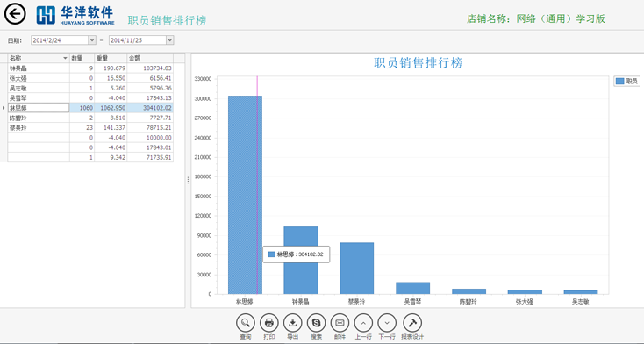Expand the 名称 column filter arrow
Viewport: 644px width, 344px height.
click(65, 59)
